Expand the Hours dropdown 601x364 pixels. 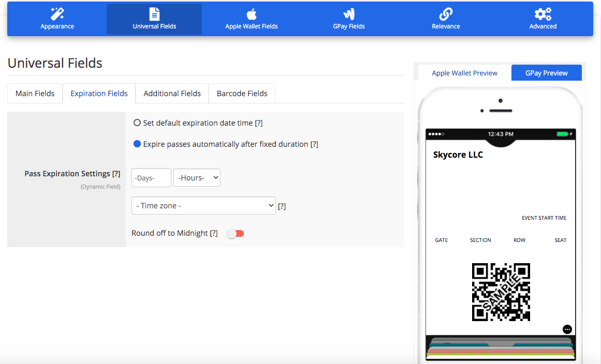click(197, 178)
